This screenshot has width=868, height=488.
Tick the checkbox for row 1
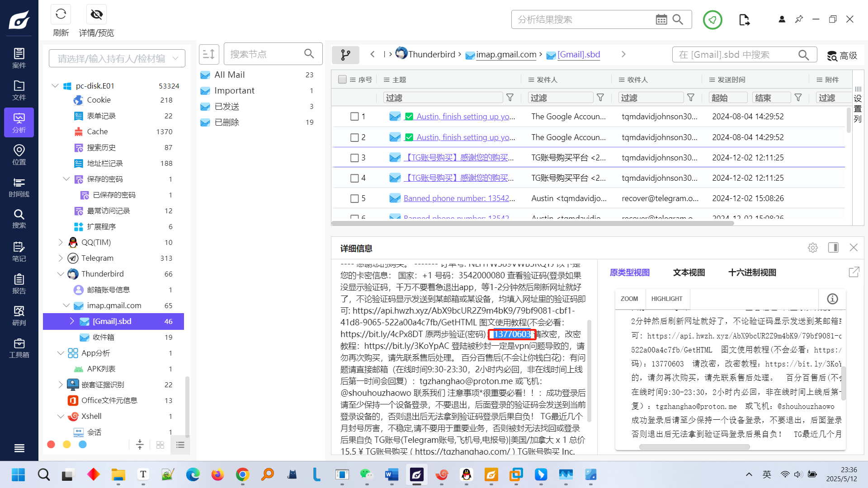tap(354, 117)
